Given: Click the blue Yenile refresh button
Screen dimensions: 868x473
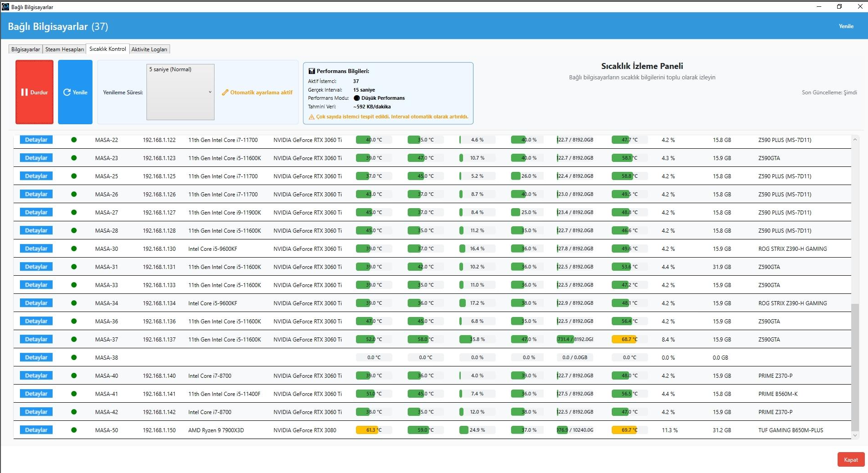Looking at the screenshot, I should 75,92.
